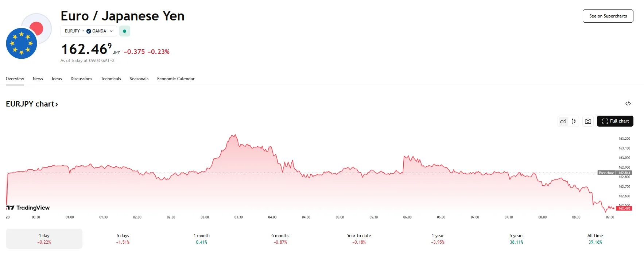Open the Technicals tab
The width and height of the screenshot is (644, 255).
(x=111, y=79)
